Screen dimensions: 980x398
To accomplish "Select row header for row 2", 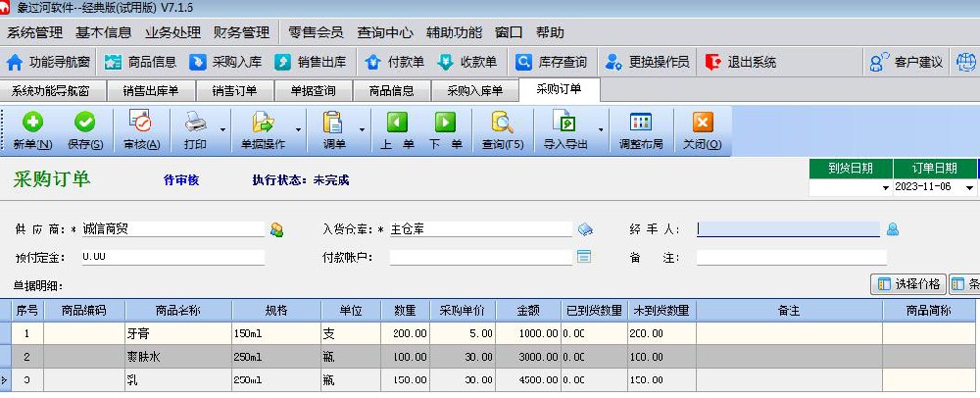I will (x=6, y=357).
